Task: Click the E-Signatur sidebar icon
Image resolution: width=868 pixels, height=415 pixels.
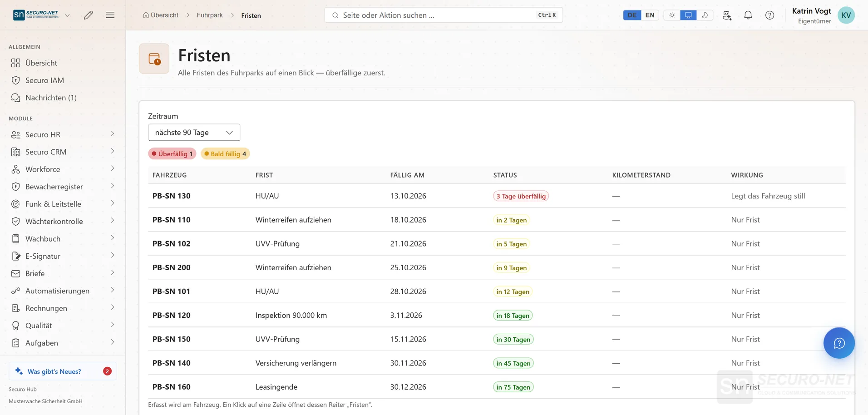Action: pyautogui.click(x=16, y=256)
